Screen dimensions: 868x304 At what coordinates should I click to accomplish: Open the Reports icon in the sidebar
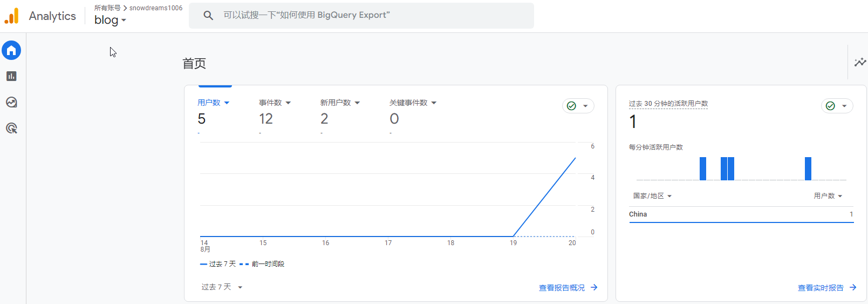pos(11,76)
